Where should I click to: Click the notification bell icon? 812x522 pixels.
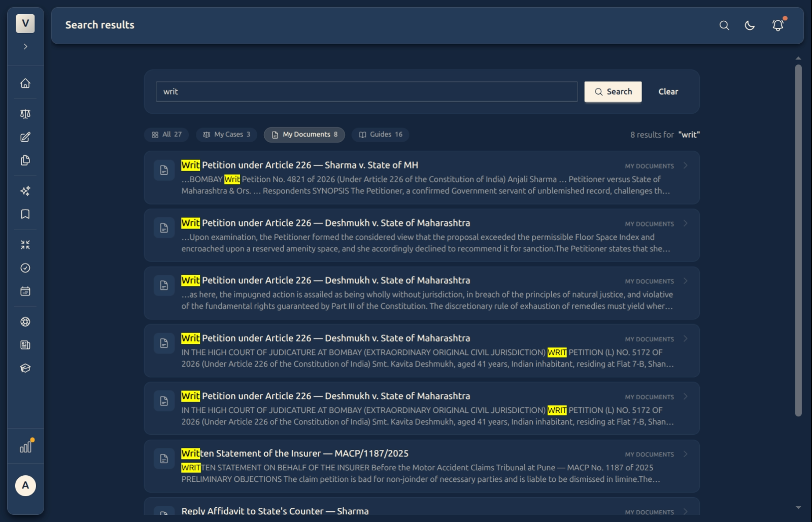click(778, 25)
